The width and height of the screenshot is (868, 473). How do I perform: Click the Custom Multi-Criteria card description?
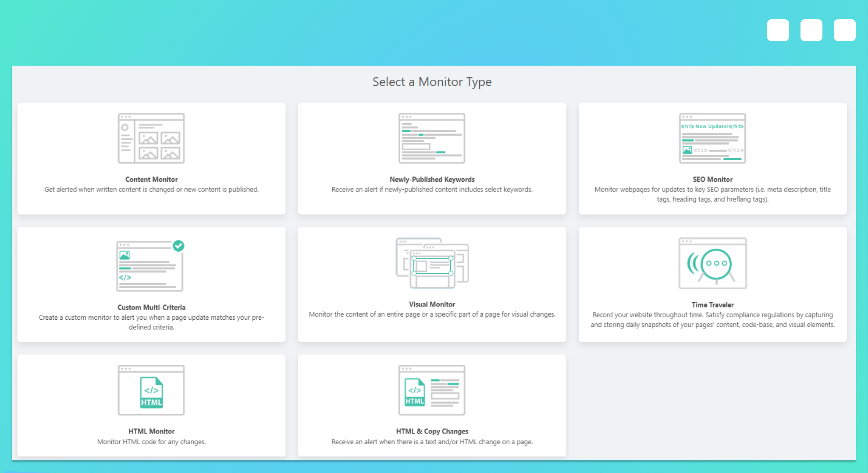point(151,322)
